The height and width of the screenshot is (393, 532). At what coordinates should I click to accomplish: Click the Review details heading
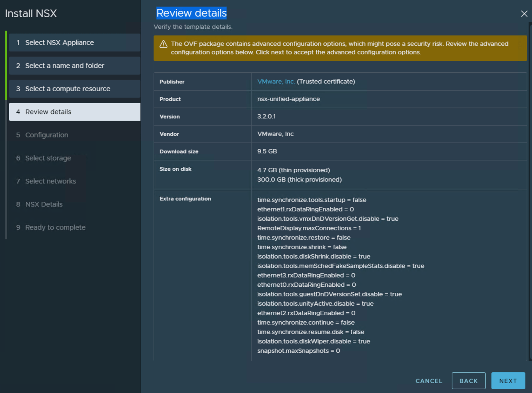(191, 13)
